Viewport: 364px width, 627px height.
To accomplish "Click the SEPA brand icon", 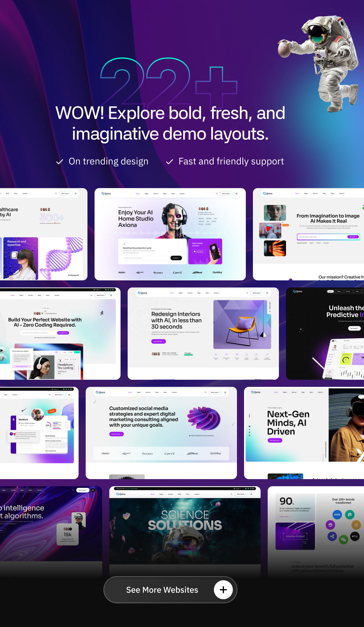I will click(x=337, y=515).
